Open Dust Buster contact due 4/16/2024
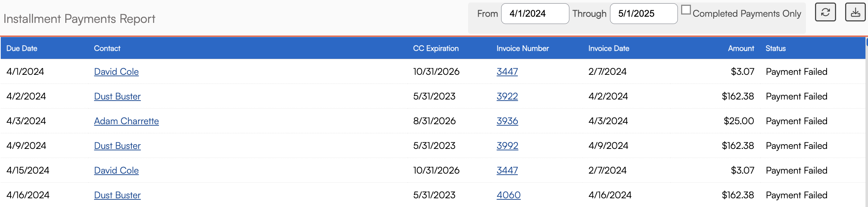 tap(117, 195)
